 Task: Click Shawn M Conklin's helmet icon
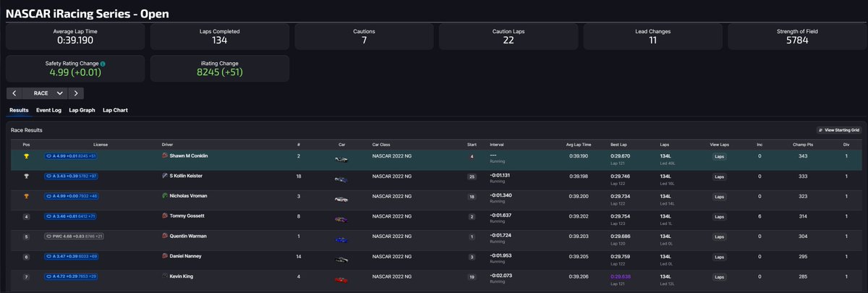coord(165,156)
